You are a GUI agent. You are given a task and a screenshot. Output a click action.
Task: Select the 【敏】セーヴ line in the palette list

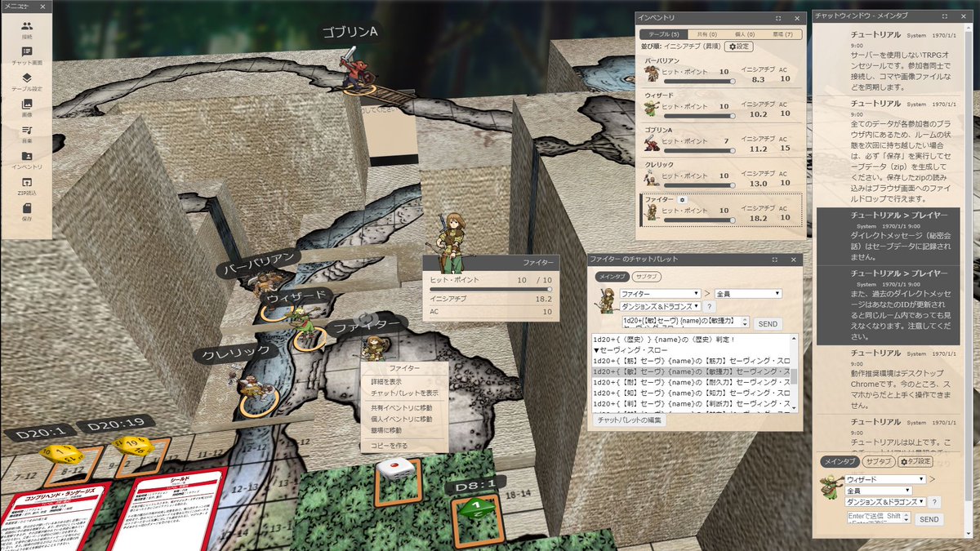click(691, 371)
